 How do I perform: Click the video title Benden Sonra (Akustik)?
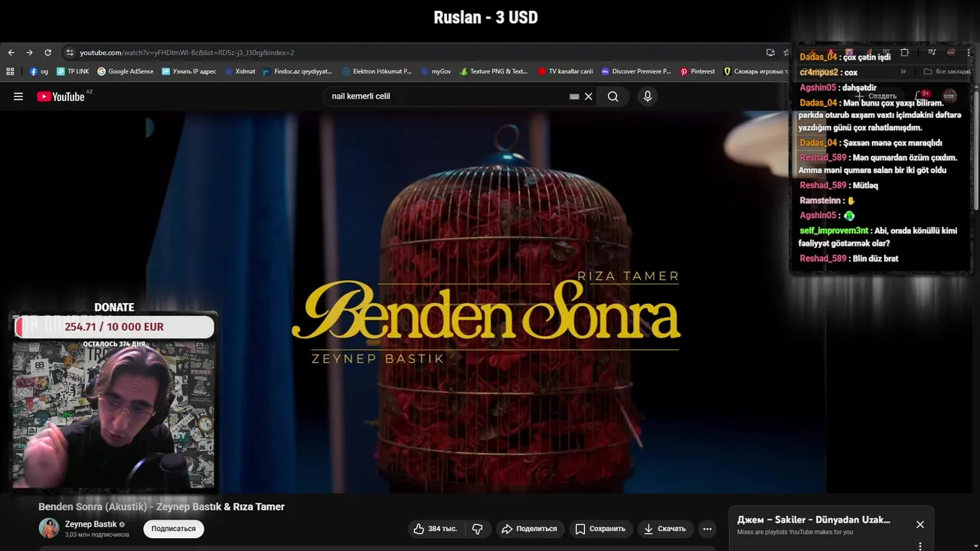tap(162, 507)
